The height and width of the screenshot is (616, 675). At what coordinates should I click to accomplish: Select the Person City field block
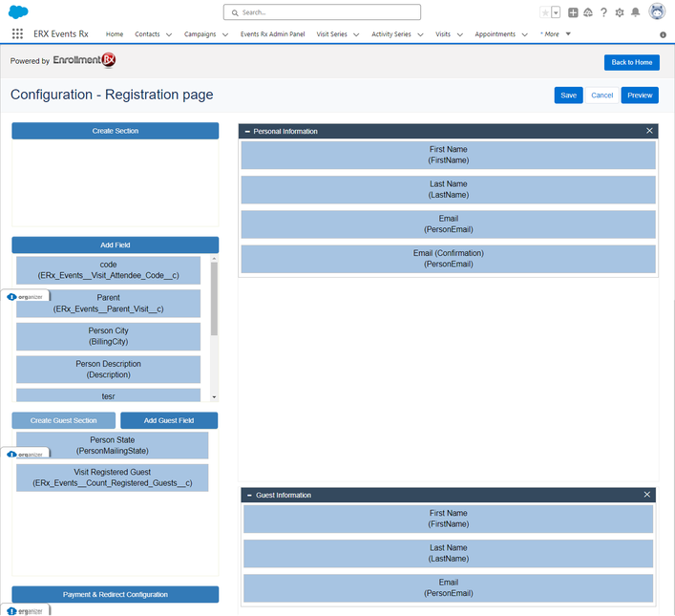tap(108, 336)
